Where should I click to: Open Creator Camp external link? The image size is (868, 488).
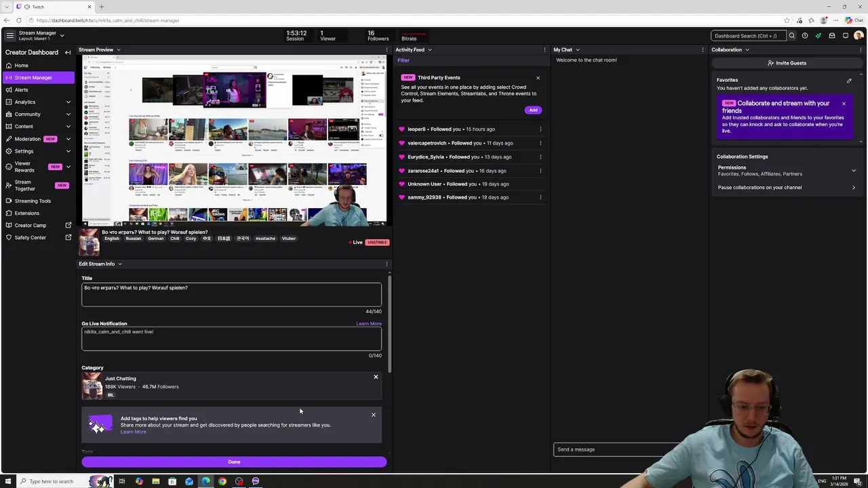tap(38, 225)
